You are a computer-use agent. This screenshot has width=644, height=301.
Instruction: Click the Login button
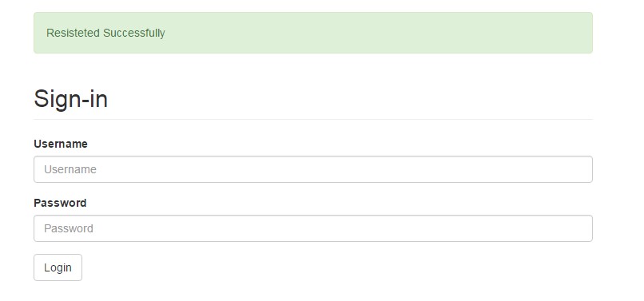[58, 267]
